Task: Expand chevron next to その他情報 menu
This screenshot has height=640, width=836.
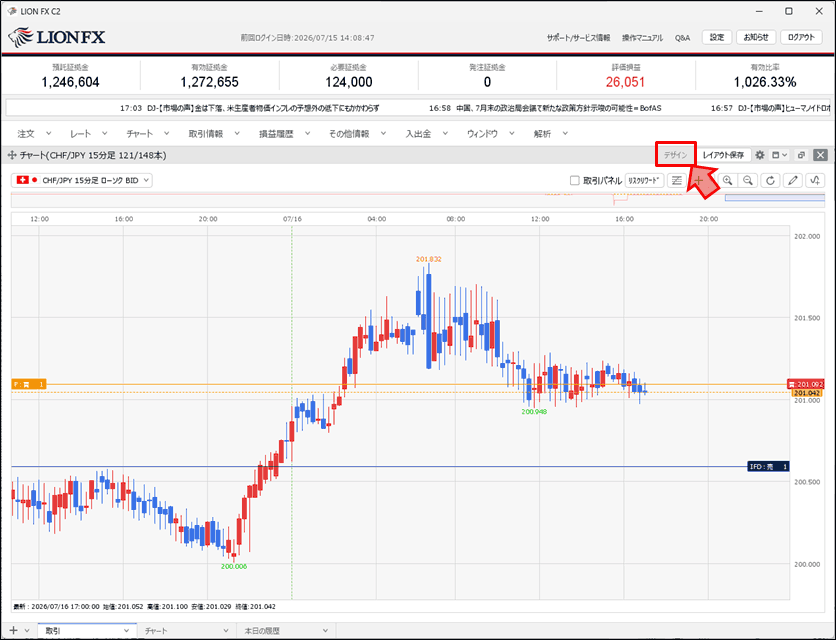Action: pos(383,133)
